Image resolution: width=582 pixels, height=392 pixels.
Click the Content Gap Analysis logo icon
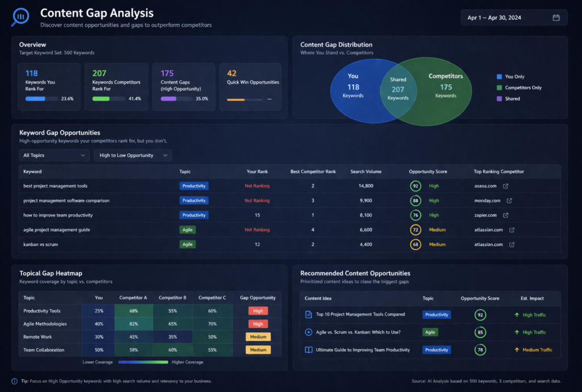point(19,16)
